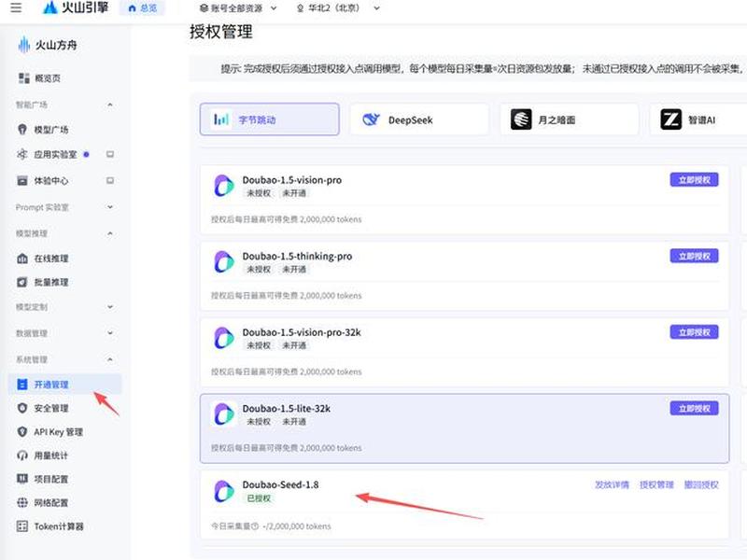
Task: Authorize Doubao-1.5-vision-pro-32k via 立即授权
Action: click(694, 332)
